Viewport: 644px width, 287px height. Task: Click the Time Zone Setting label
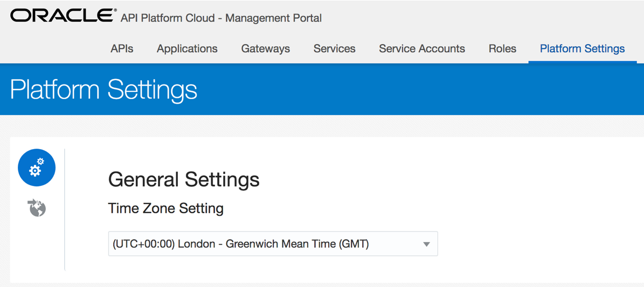(165, 208)
